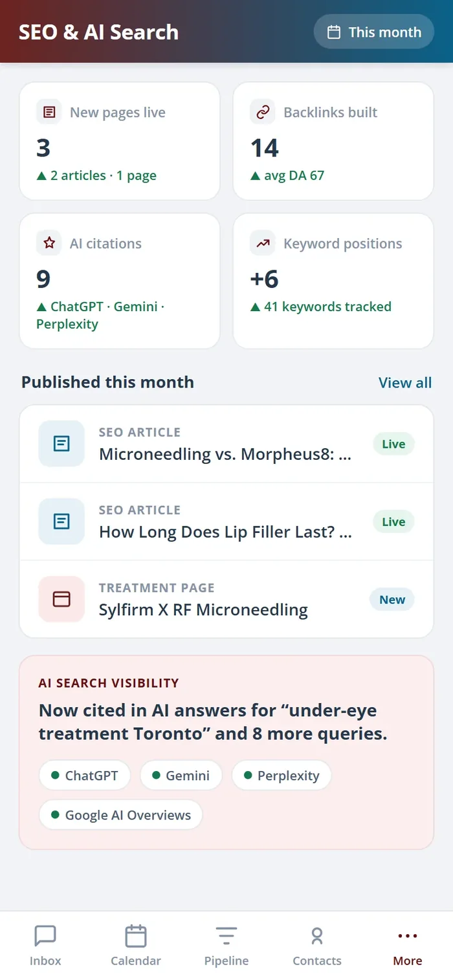Open the Microneedling vs. Morpheus8 article icon
This screenshot has width=453, height=980.
61,444
